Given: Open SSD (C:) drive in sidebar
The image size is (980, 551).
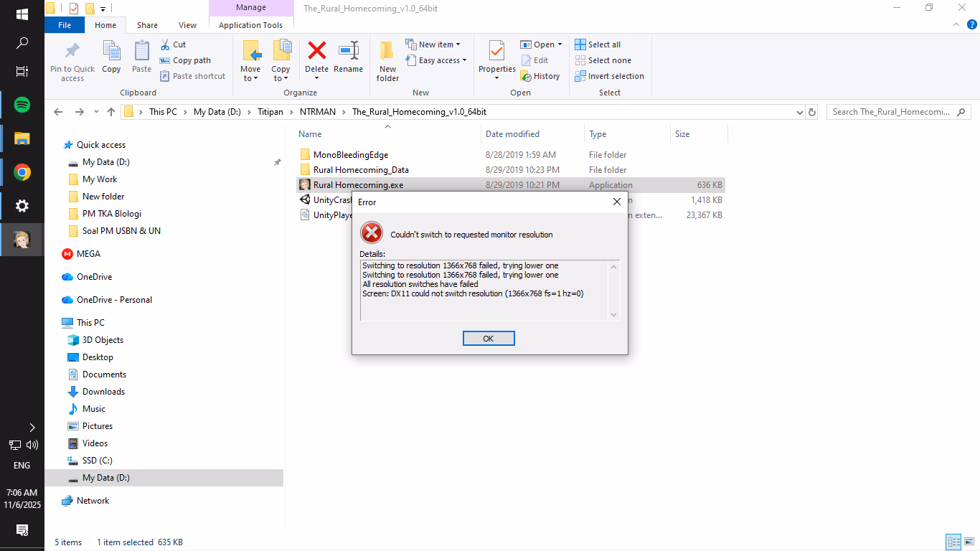Looking at the screenshot, I should 97,461.
